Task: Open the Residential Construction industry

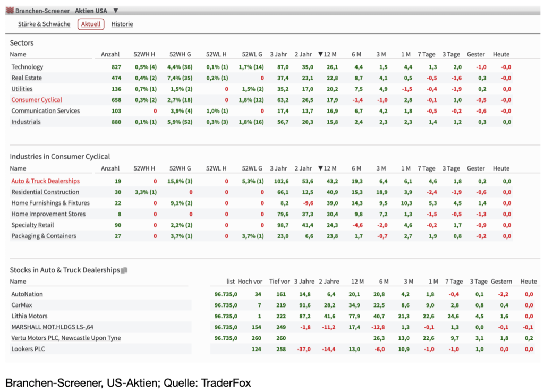Action: pyautogui.click(x=45, y=192)
